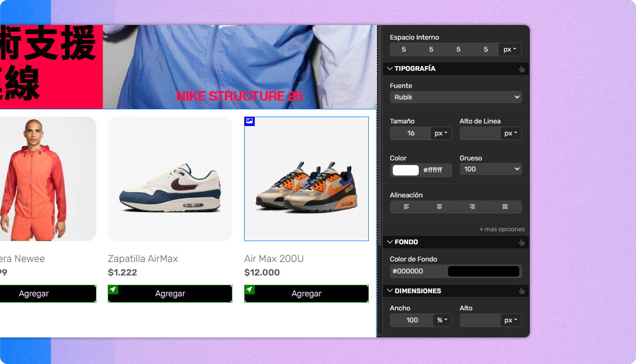Click Agregar under Zapatilla AirMax
Viewport: 636px width, 364px height.
pos(170,293)
